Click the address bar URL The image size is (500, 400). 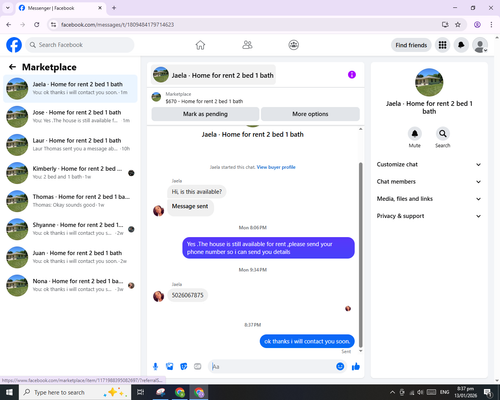117,25
